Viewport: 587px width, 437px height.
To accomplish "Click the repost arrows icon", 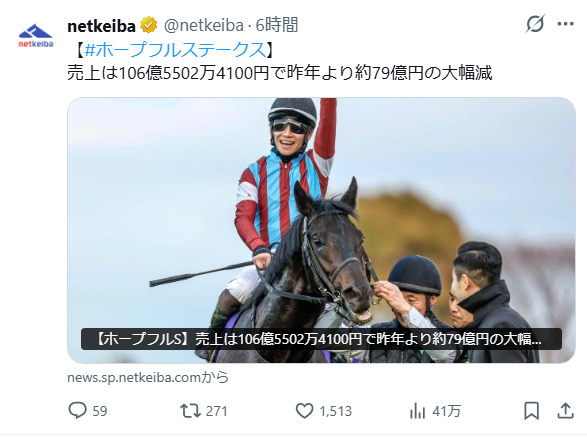I will pos(191,411).
